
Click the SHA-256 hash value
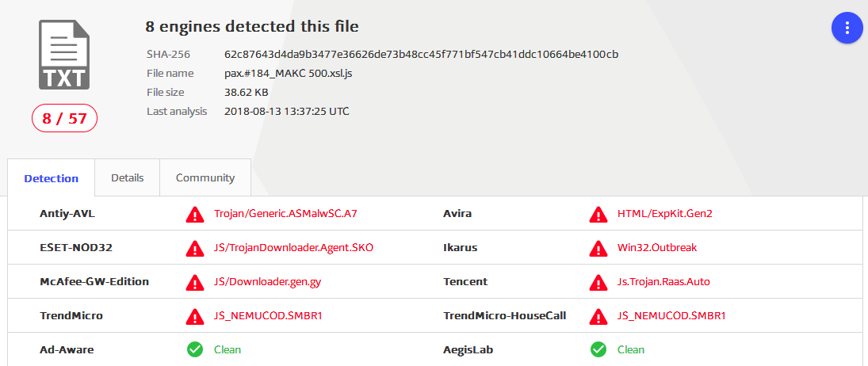(421, 54)
